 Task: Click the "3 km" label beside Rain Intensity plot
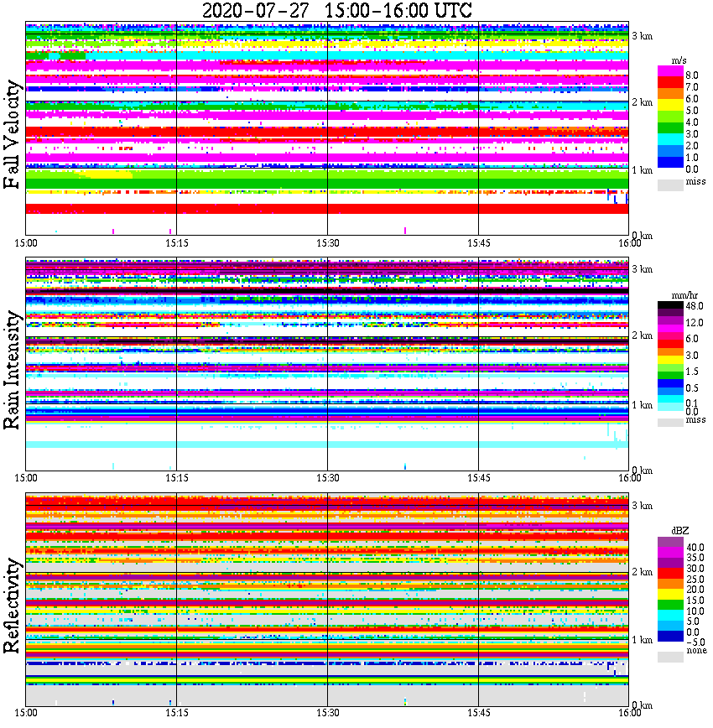pyautogui.click(x=643, y=269)
